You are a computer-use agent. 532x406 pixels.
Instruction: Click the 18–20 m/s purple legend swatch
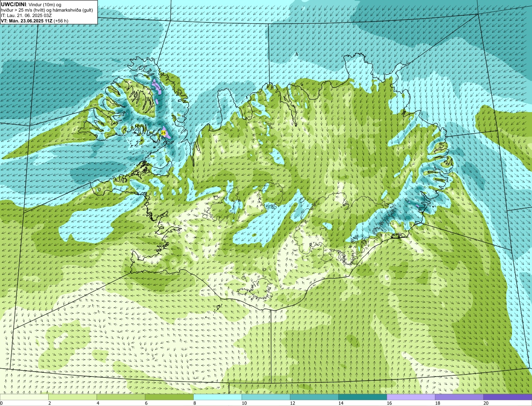click(x=459, y=397)
